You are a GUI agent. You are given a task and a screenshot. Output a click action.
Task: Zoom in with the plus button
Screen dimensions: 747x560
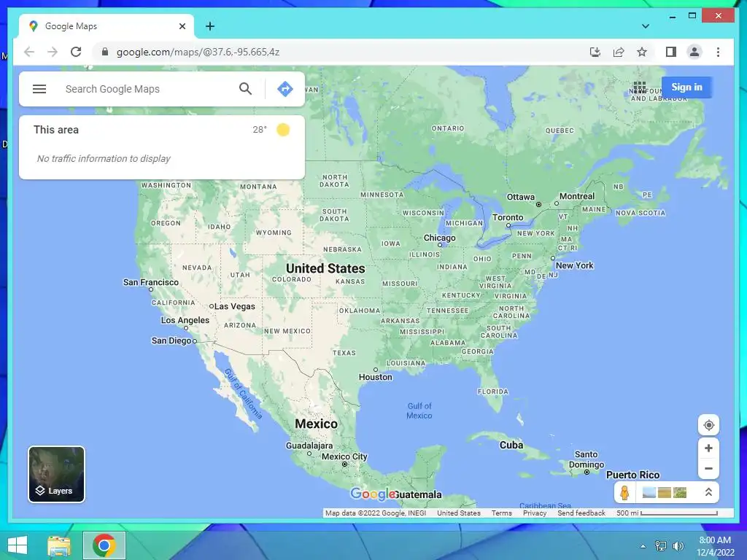point(708,448)
